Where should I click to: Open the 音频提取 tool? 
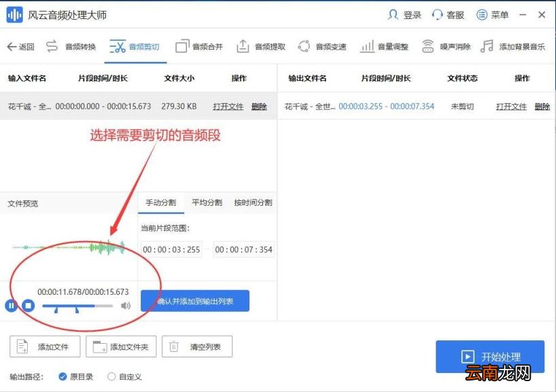click(x=260, y=46)
